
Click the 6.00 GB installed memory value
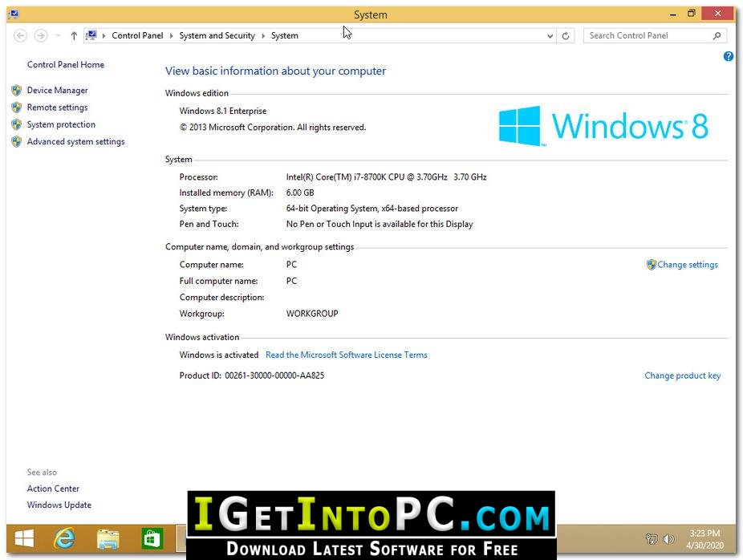click(x=300, y=193)
